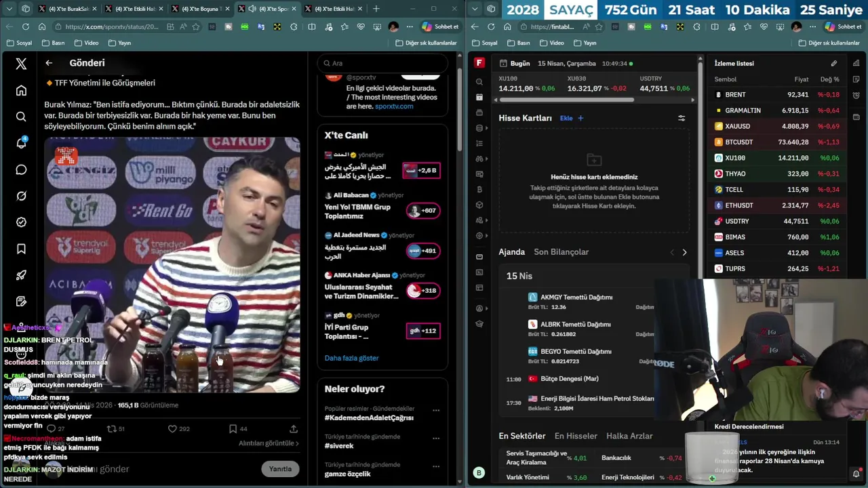
Task: Go to X Home feed icon
Action: point(21,90)
